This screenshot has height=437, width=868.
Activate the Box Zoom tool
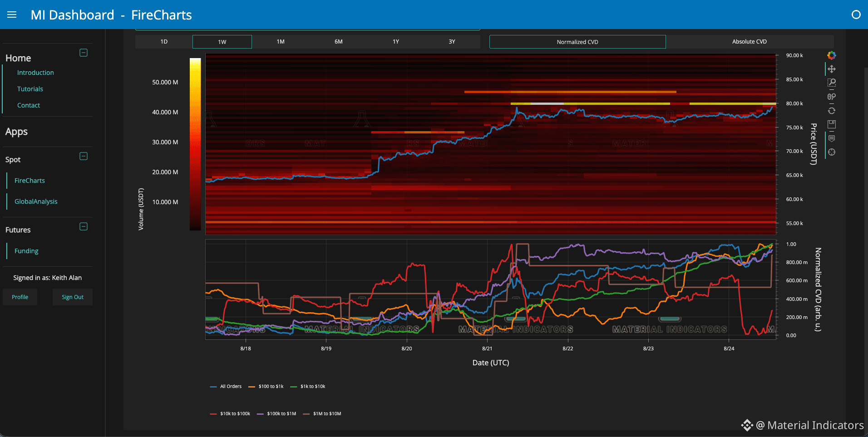[831, 83]
